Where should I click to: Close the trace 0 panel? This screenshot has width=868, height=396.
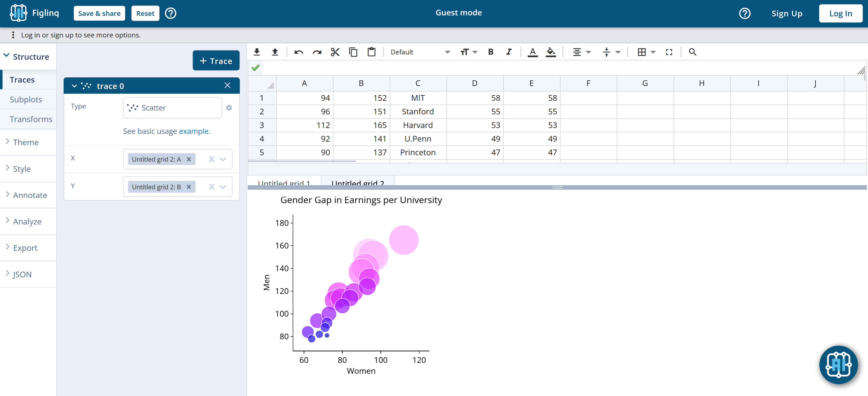(227, 86)
